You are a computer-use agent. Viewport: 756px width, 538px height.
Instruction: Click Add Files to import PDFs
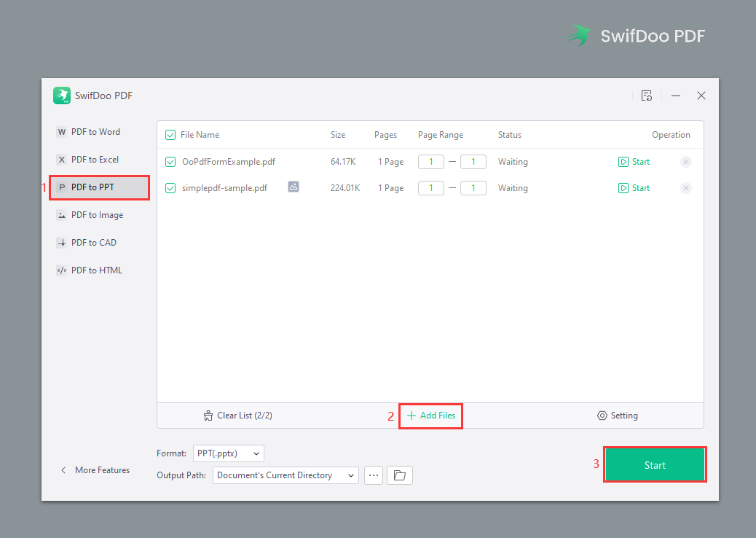pyautogui.click(x=431, y=416)
